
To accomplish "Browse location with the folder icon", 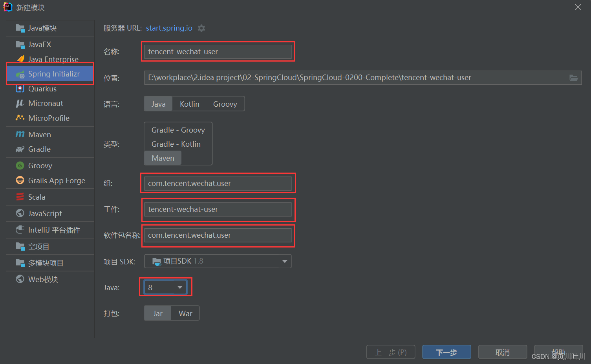I will tap(574, 78).
